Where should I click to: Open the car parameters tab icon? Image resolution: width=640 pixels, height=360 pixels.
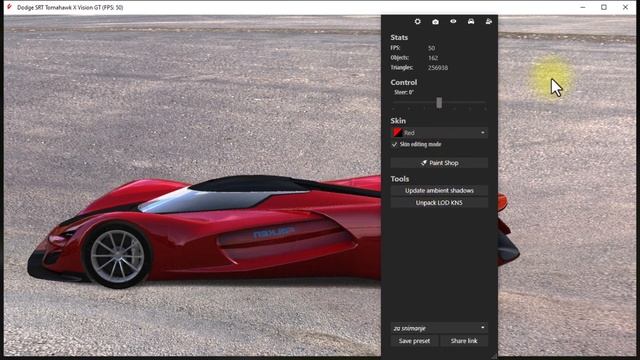point(471,21)
